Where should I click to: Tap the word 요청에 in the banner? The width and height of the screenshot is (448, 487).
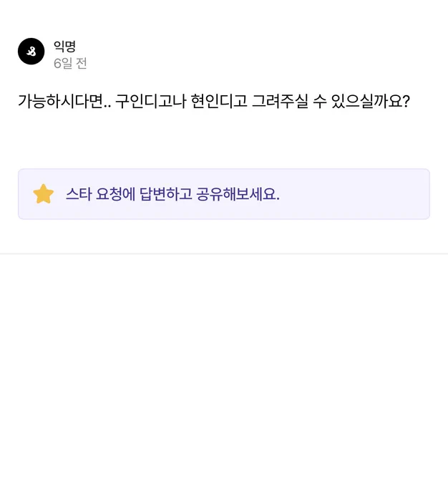click(x=115, y=194)
